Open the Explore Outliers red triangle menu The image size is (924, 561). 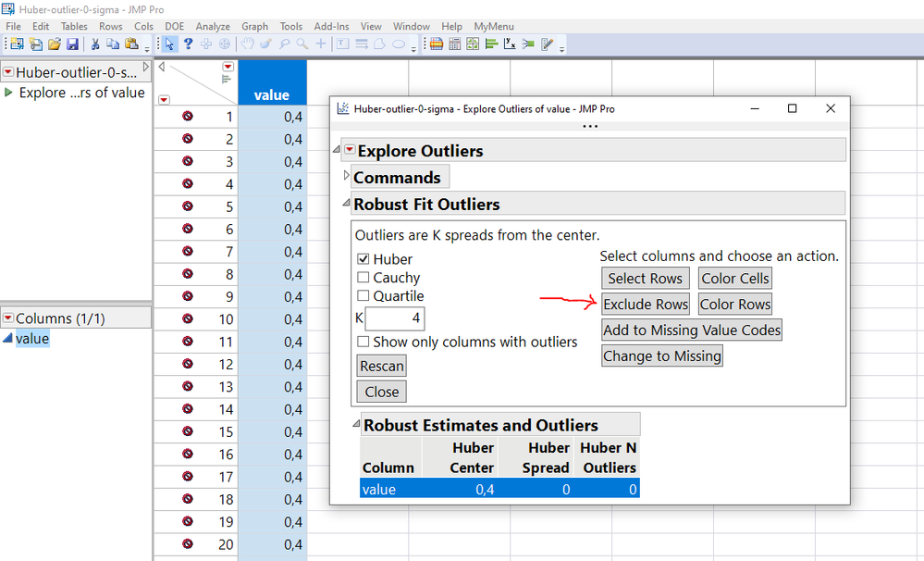tap(350, 150)
